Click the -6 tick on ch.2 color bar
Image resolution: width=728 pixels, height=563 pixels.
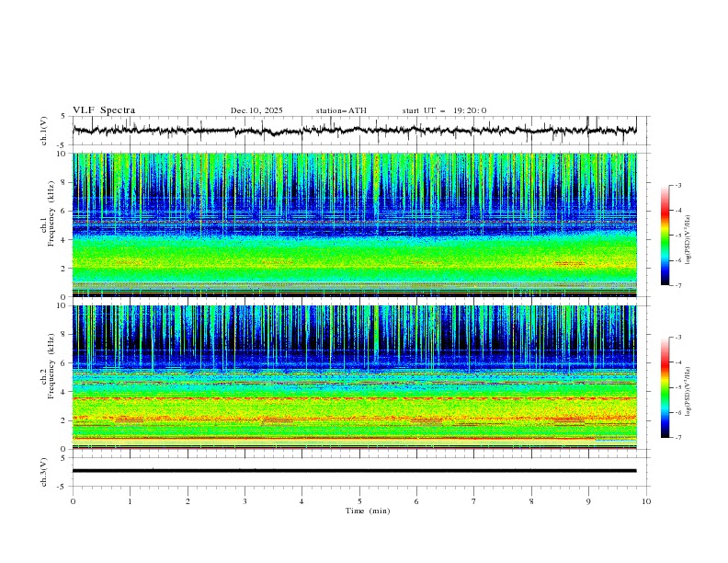(x=677, y=412)
